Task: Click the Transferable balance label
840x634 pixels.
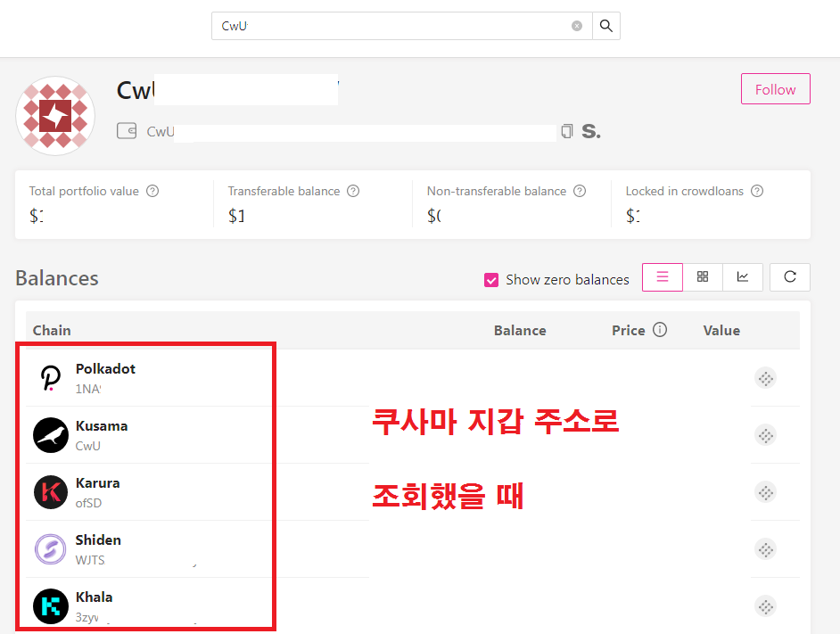Action: pos(284,191)
